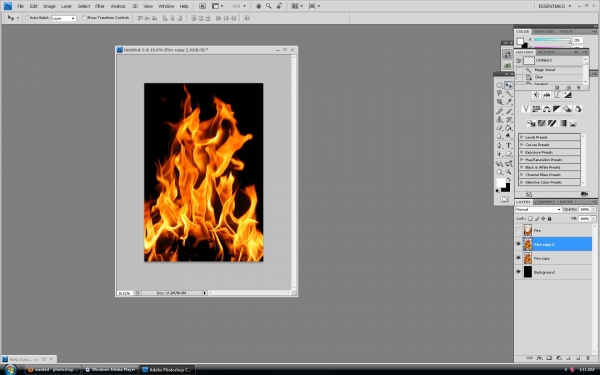Enable the Auto-Select checkbox
600x375 pixels.
[x=27, y=18]
